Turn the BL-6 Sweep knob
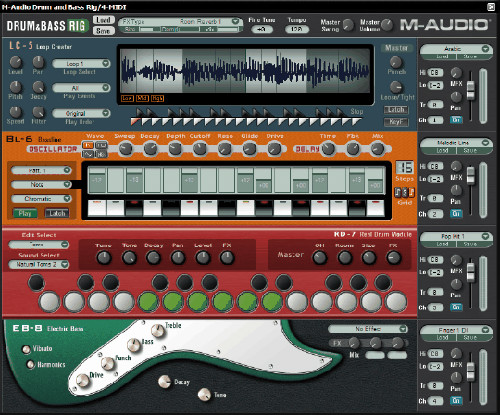500x415 pixels. [x=125, y=149]
